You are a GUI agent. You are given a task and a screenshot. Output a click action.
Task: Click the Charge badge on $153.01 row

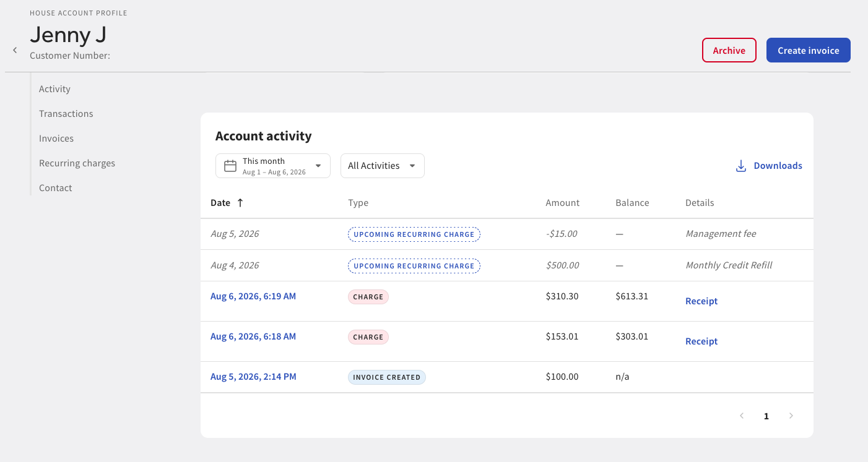[x=368, y=337]
